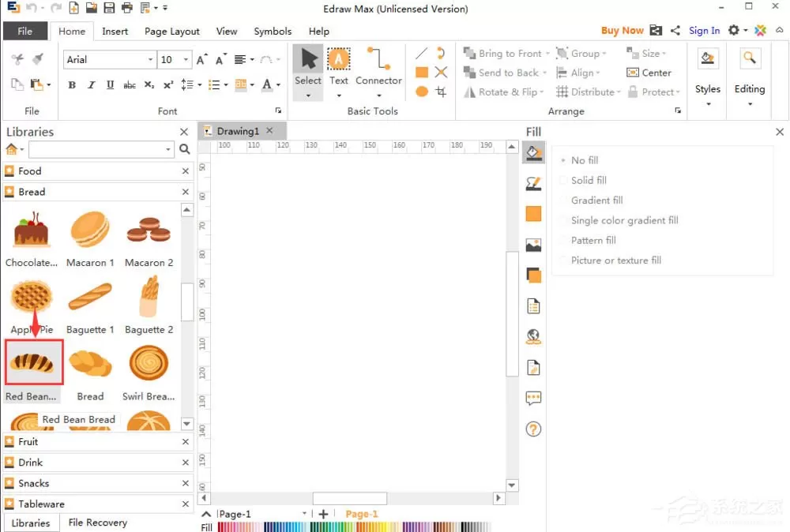Search libraries with magnifier icon
Image resolution: width=790 pixels, height=532 pixels.
tap(184, 149)
